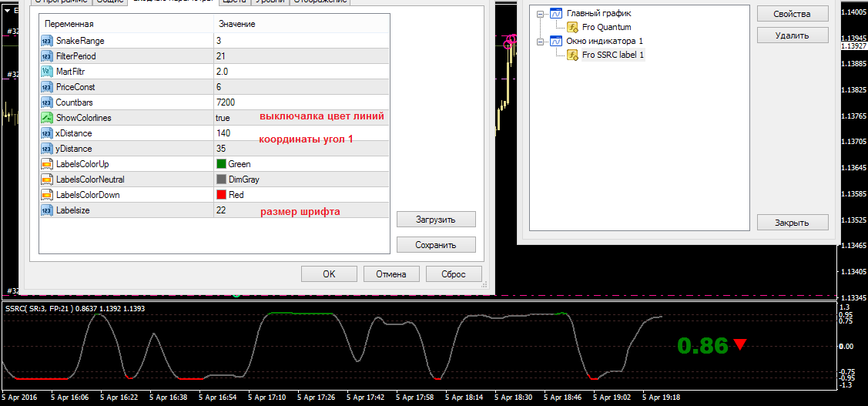Click Удалить to delete the indicator
This screenshot has width=868, height=406.
[x=793, y=35]
